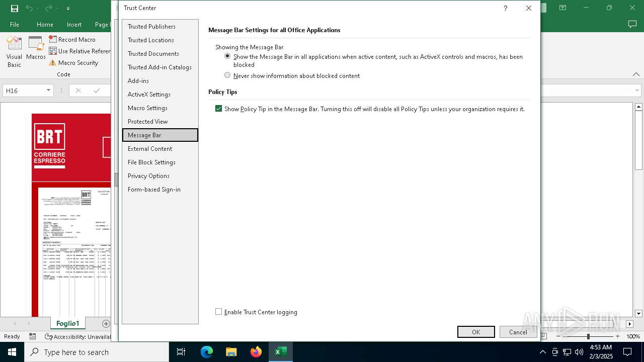This screenshot has height=362, width=644.
Task: Launch Microsoft Edge from the taskbar
Action: tap(207, 352)
